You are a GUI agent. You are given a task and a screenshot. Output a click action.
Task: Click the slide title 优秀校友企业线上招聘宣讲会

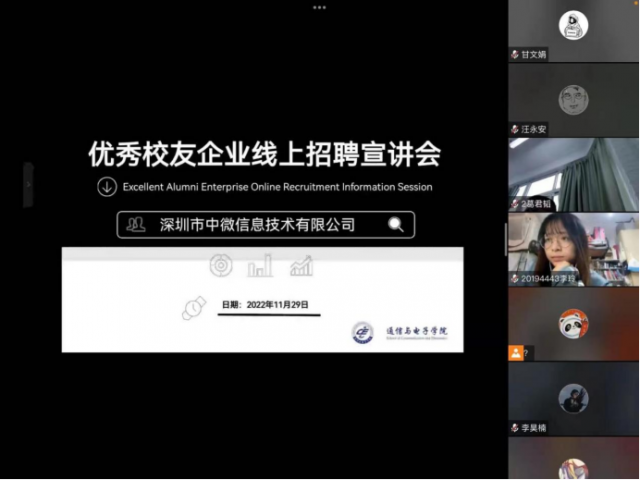264,154
